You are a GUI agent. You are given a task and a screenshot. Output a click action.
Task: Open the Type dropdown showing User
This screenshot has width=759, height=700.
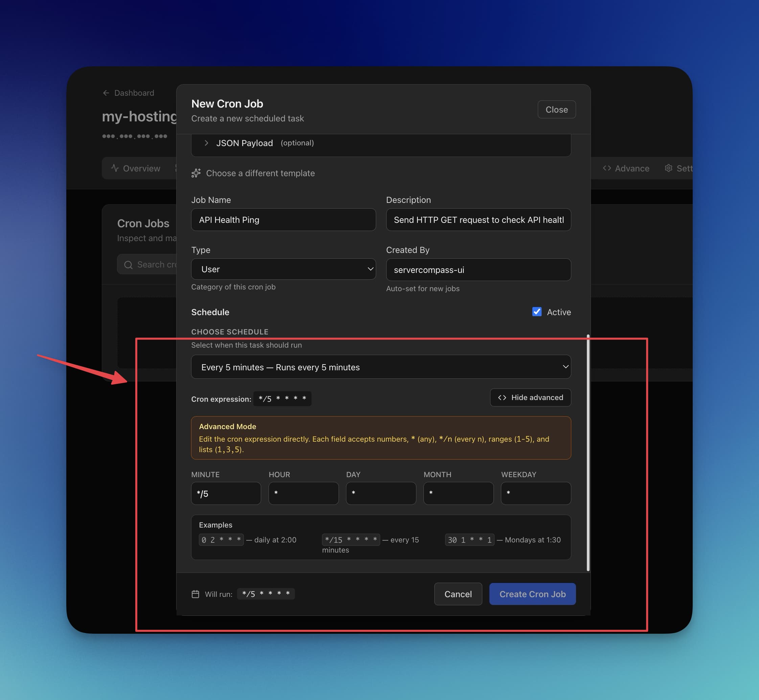(283, 269)
